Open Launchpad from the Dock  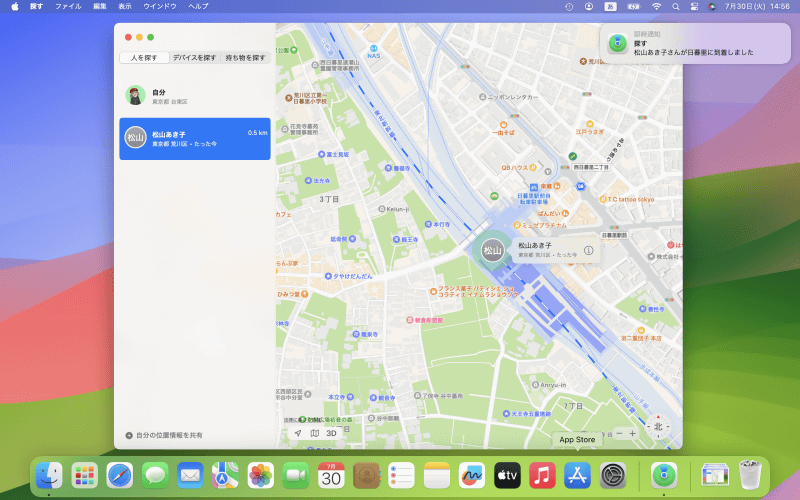click(x=85, y=476)
